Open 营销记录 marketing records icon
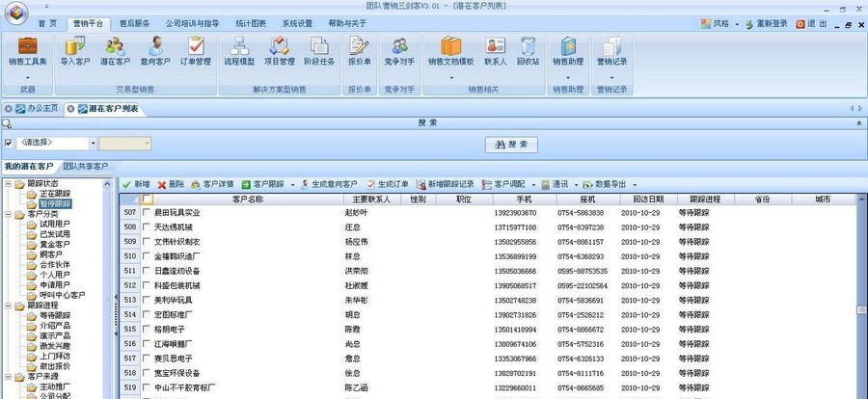This screenshot has height=399, width=868. pos(611,52)
